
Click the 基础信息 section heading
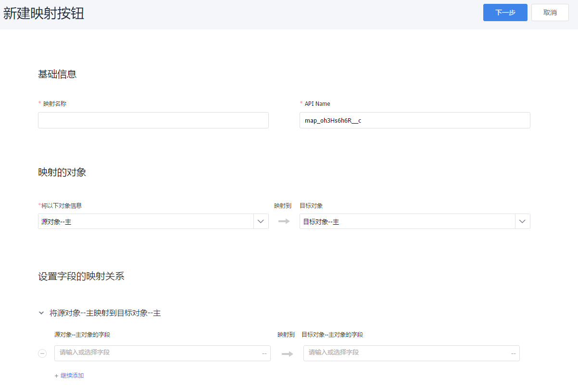pyautogui.click(x=57, y=74)
